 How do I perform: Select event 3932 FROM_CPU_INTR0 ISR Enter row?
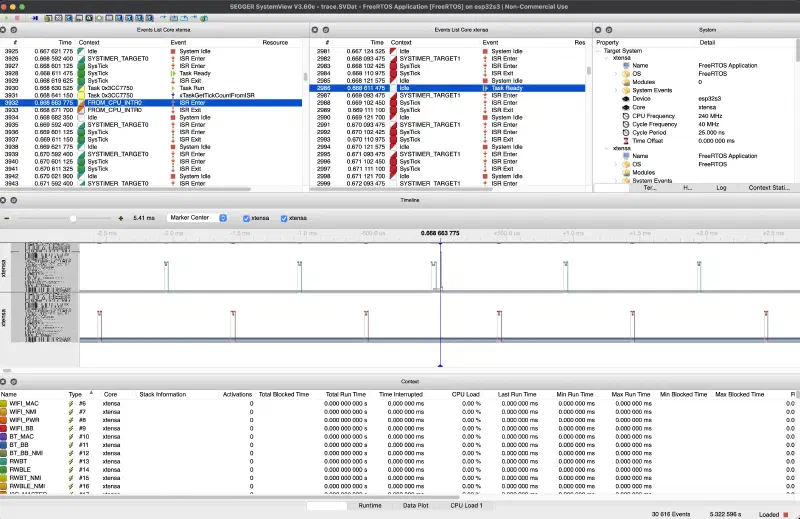(x=151, y=103)
